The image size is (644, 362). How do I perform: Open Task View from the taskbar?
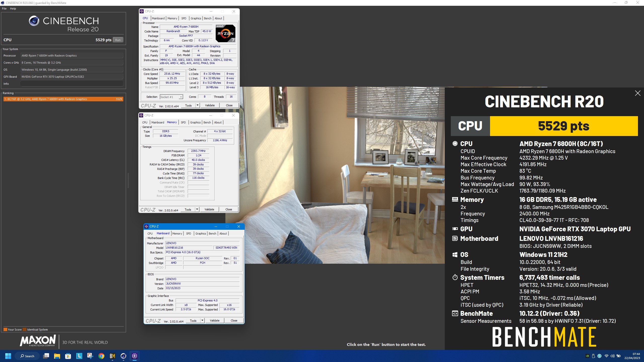tap(46, 356)
